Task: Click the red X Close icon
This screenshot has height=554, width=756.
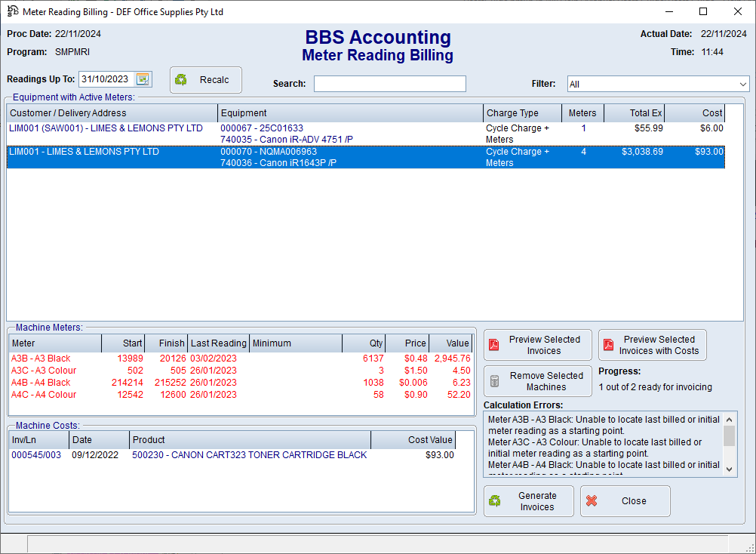Action: (x=592, y=501)
